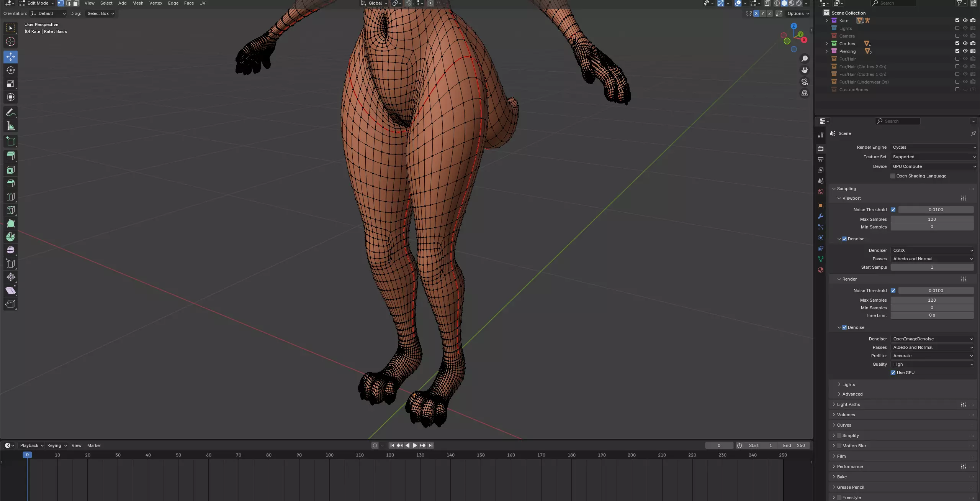The image size is (980, 501).
Task: Open the Select menu
Action: coord(106,3)
